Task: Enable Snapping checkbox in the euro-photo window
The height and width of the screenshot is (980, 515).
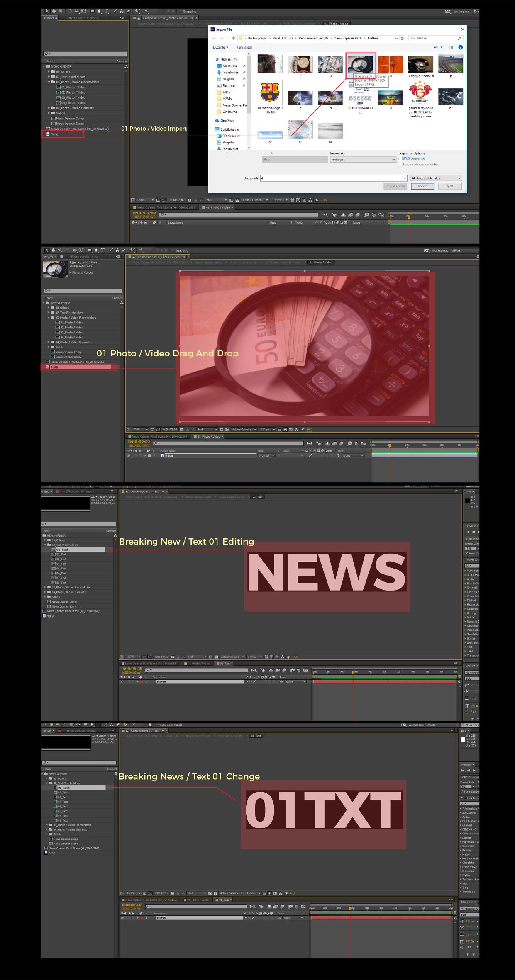Action: (173, 250)
